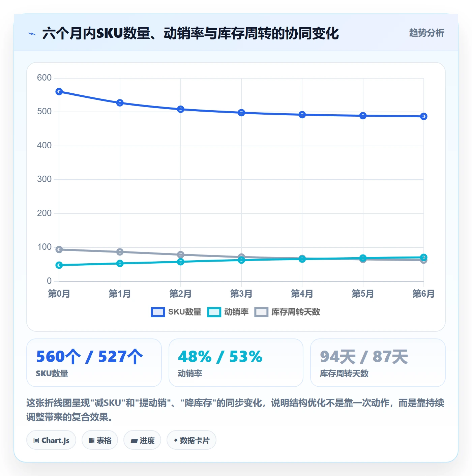This screenshot has height=476, width=472.
Task: Click the 第0月 axis label
Action: coord(59,294)
